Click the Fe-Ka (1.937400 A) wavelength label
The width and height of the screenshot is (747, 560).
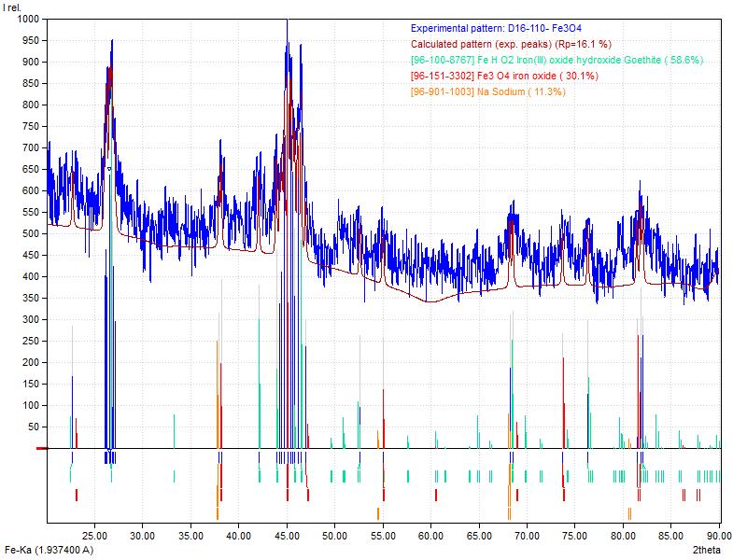pyautogui.click(x=49, y=550)
